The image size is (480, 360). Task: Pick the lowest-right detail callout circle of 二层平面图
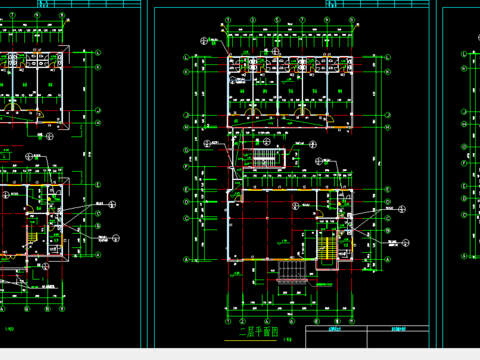(x=406, y=243)
